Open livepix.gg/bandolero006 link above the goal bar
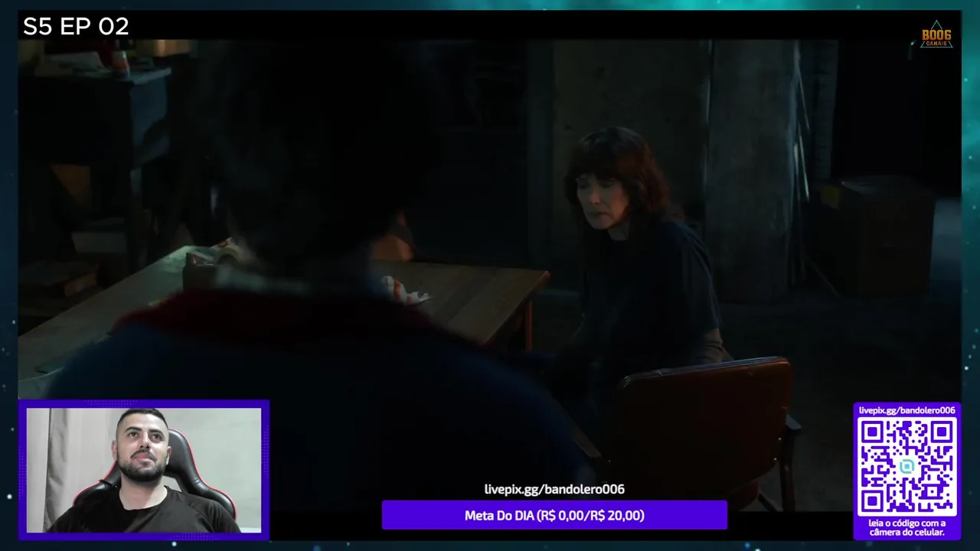980x551 pixels. (x=554, y=489)
